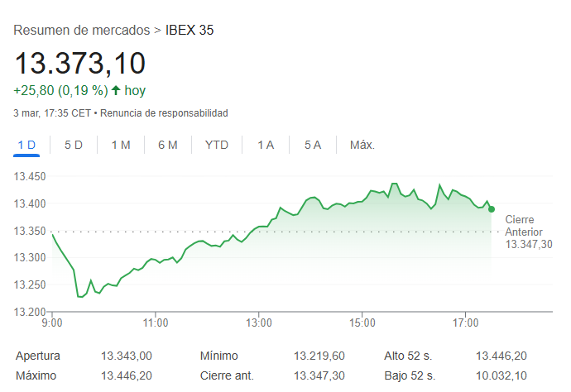Image resolution: width=571 pixels, height=392 pixels.
Task: Click the green up-arrow next to hoy
Action: (116, 90)
